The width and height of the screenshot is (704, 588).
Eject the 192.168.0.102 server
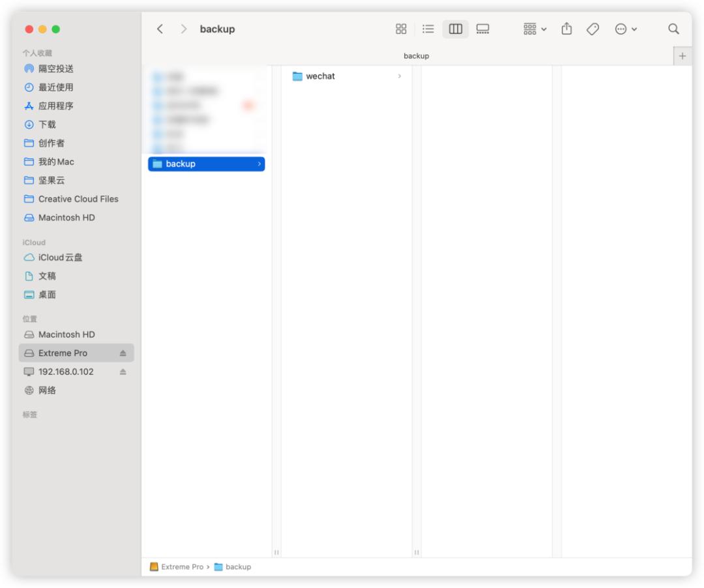click(x=123, y=372)
